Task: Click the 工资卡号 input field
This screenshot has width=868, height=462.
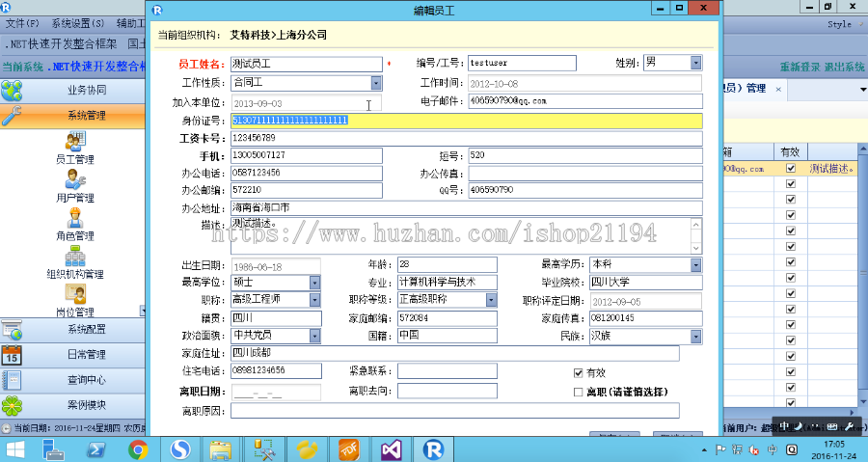Action: [467, 138]
